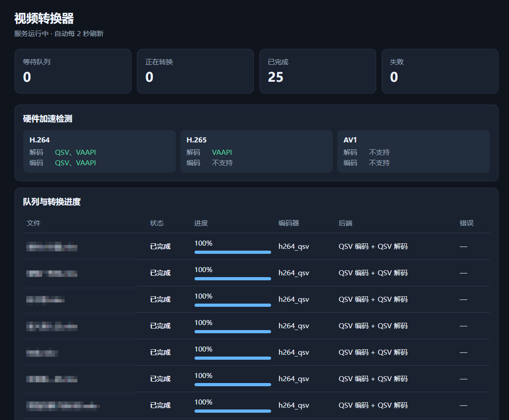Click the 编码器 column header

289,223
